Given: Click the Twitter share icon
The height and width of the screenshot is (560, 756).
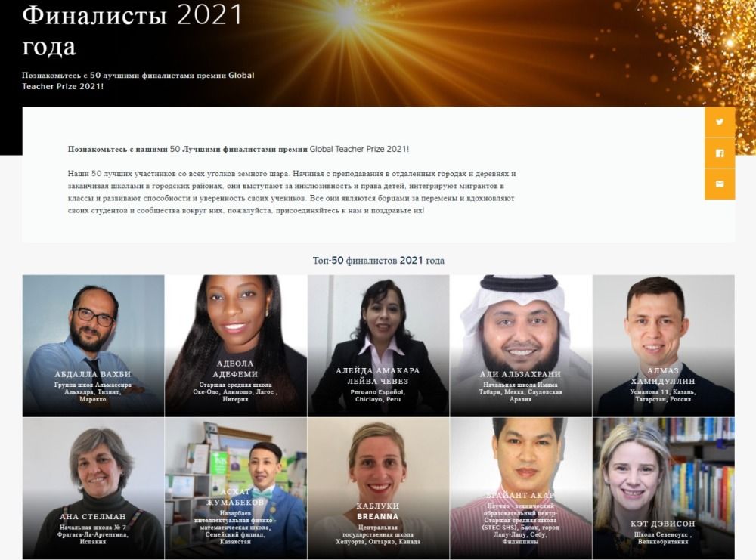Looking at the screenshot, I should [720, 122].
